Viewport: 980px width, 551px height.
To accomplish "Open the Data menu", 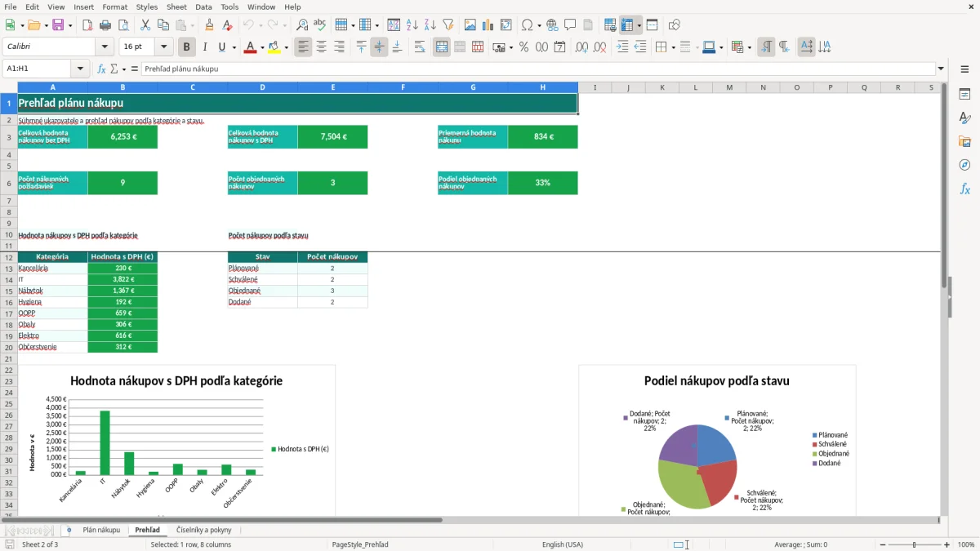I will pos(203,7).
